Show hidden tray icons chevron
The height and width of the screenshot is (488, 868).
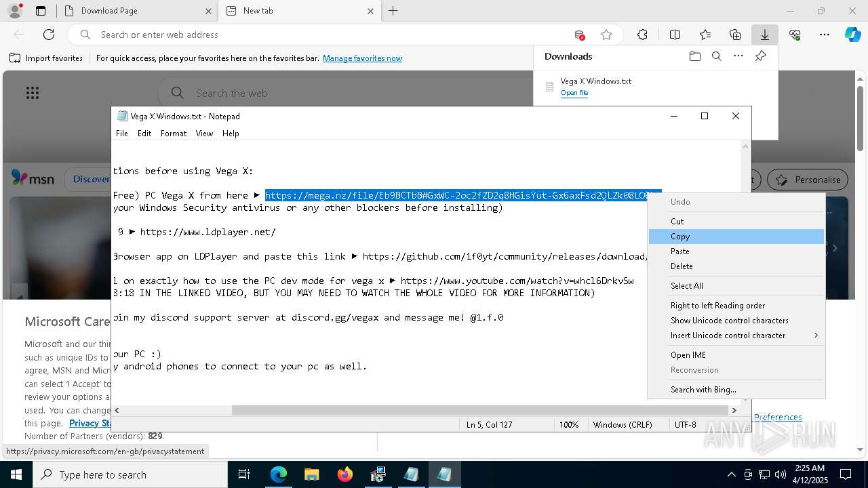(x=731, y=474)
